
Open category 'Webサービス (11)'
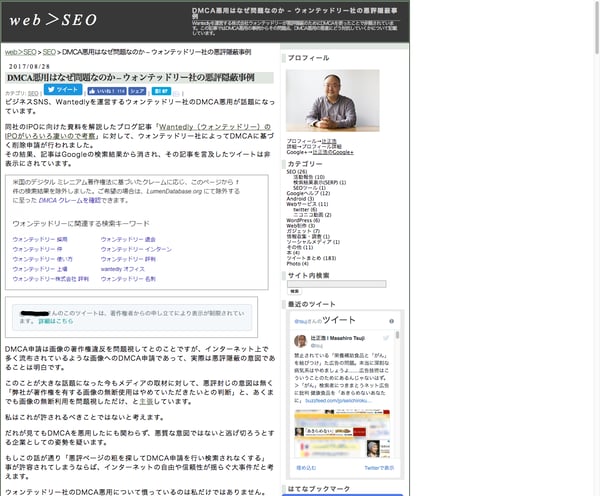click(307, 204)
